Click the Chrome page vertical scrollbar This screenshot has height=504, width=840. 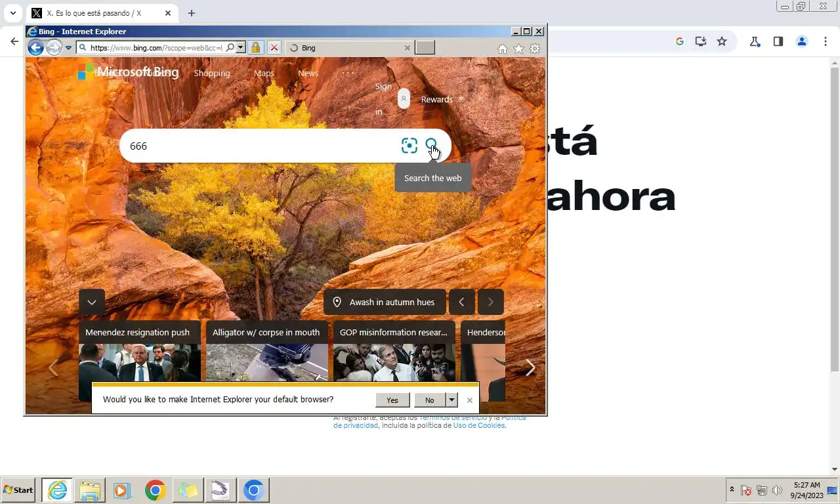pos(835,220)
